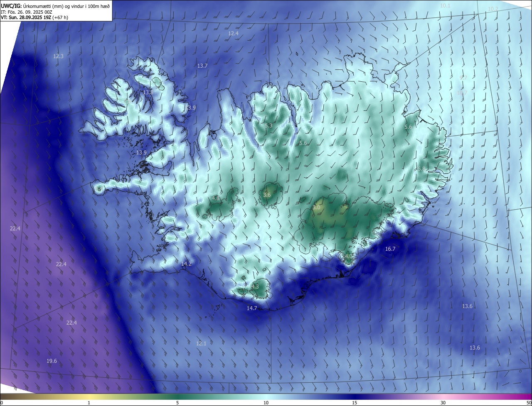Click the 10.2 value label

(493, 9)
